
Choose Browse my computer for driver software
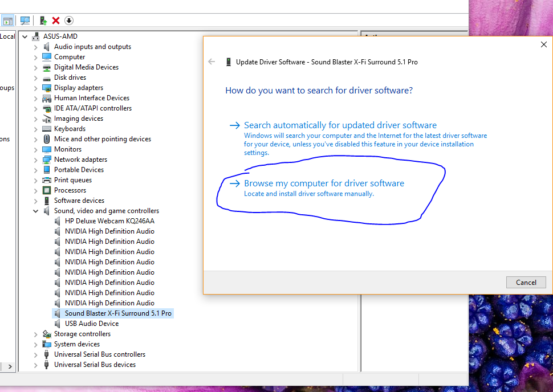(317, 188)
